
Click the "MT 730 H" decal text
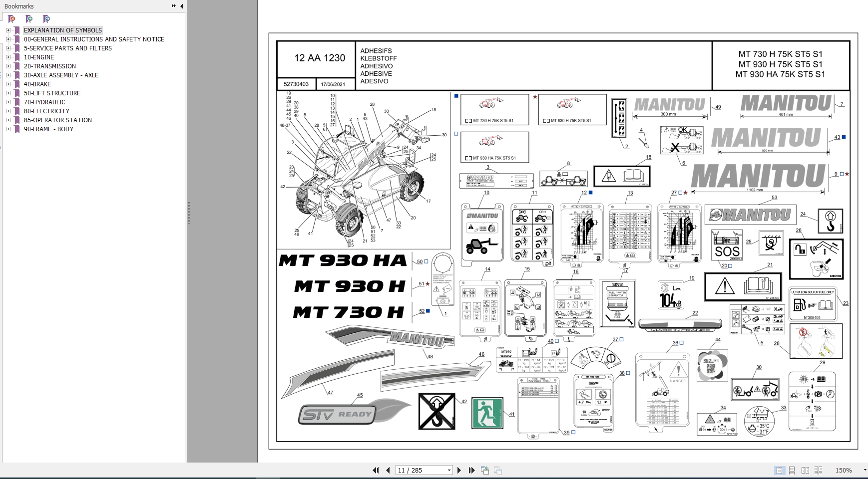[349, 312]
